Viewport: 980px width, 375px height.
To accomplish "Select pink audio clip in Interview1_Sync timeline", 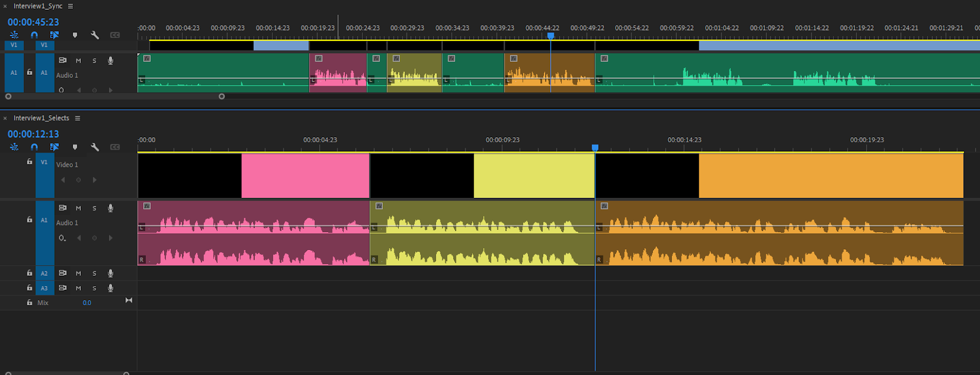I will 338,73.
